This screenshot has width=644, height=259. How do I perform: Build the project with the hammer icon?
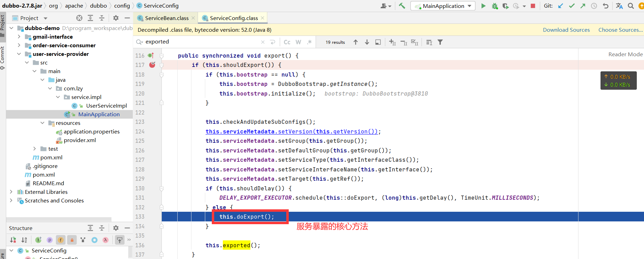[402, 6]
